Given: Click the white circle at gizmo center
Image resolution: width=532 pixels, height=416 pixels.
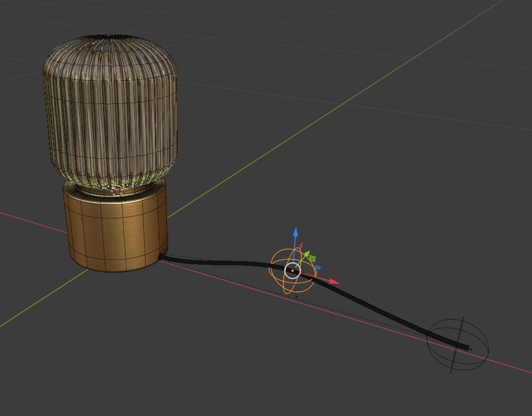Looking at the screenshot, I should [x=292, y=271].
